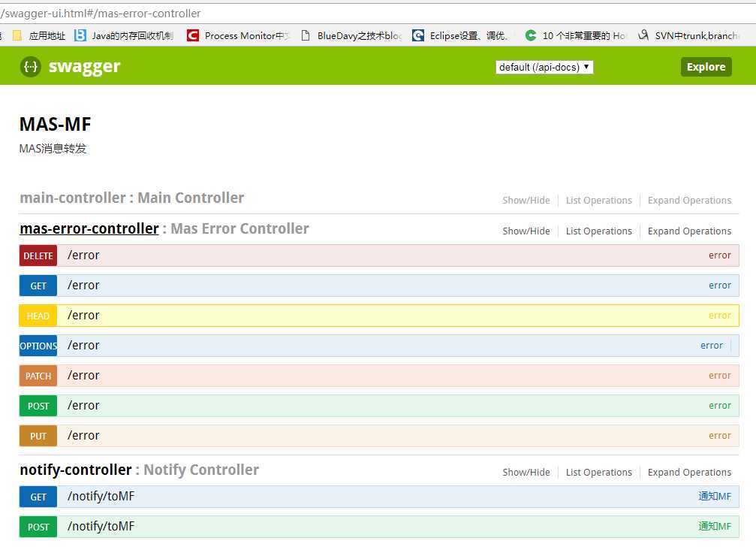Click 通知MF summary in POST row

pyautogui.click(x=715, y=526)
